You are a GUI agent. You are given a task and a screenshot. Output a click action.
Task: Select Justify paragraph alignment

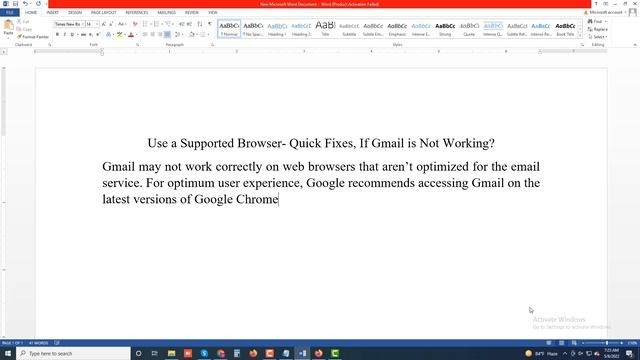tap(167, 35)
